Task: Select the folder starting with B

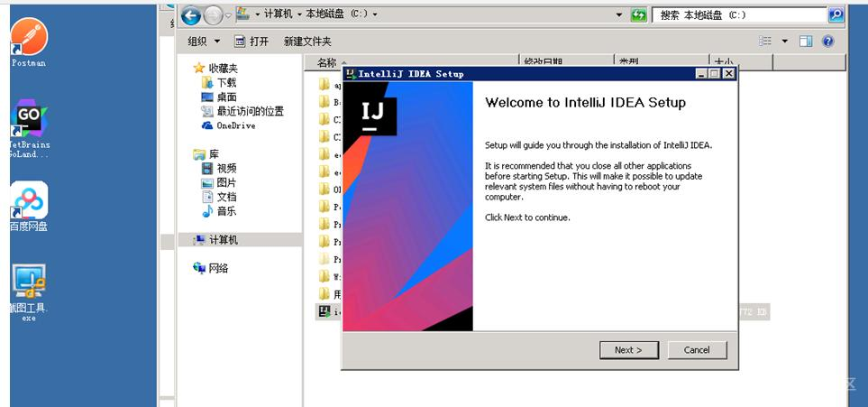Action: pos(329,102)
